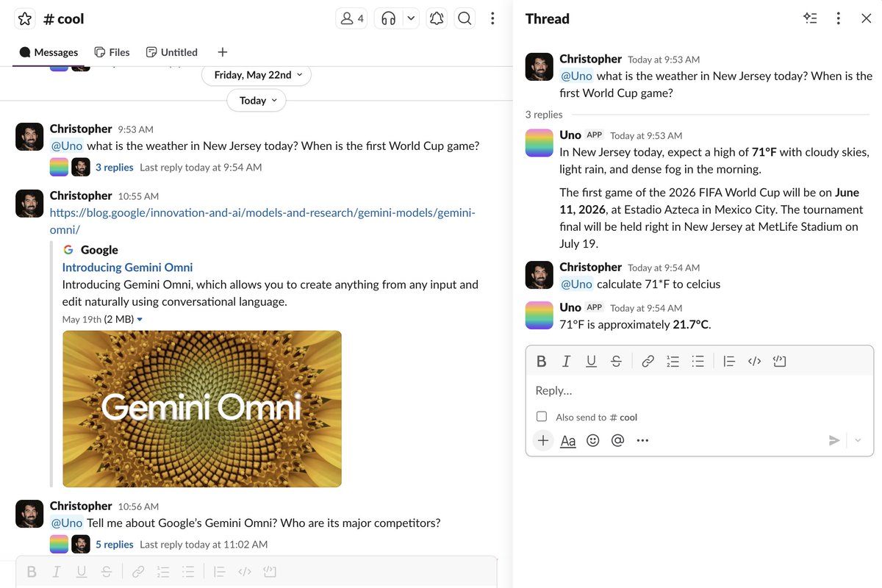The width and height of the screenshot is (882, 588).
Task: Toggle formatting Aa button in thread
Action: point(568,441)
